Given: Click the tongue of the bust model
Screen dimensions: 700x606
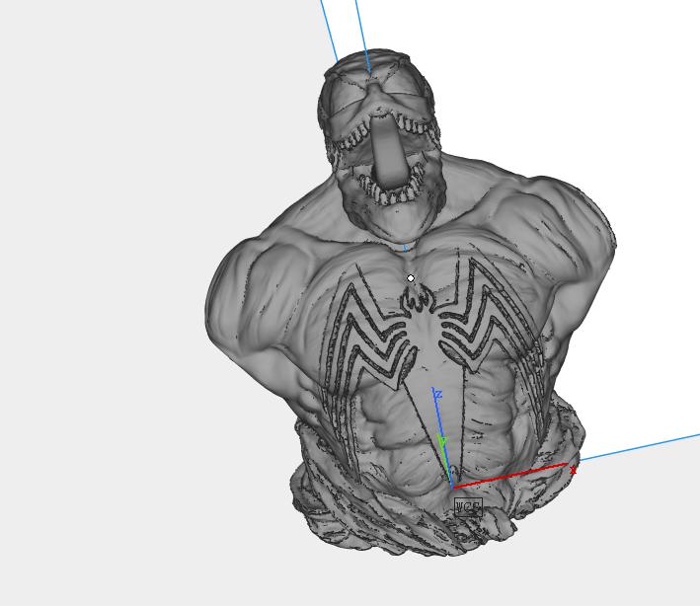Looking at the screenshot, I should (389, 150).
